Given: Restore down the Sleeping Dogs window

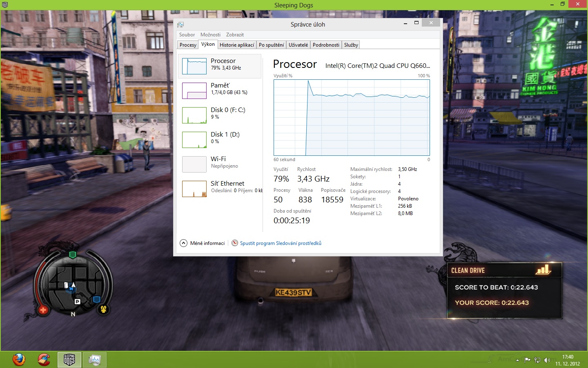Looking at the screenshot, I should (x=563, y=4).
